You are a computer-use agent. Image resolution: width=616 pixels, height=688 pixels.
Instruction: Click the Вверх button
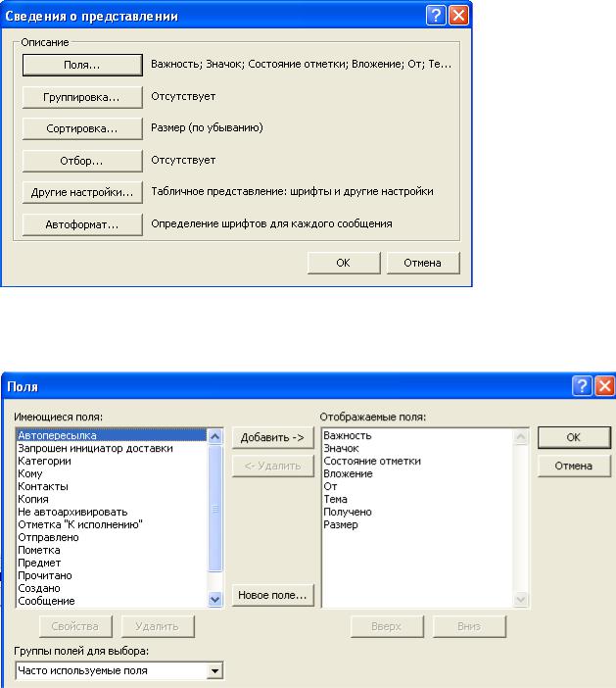pyautogui.click(x=387, y=626)
